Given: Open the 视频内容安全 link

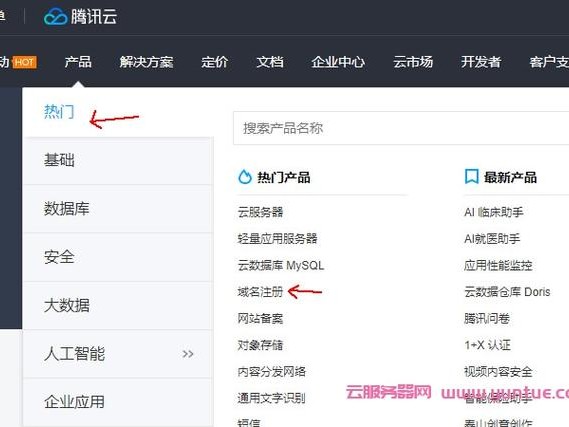Looking at the screenshot, I should click(498, 371).
